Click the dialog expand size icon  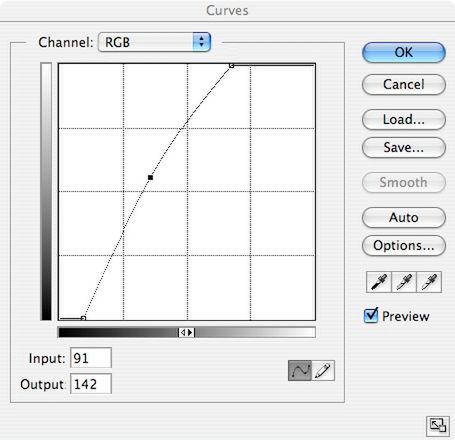coord(437,426)
